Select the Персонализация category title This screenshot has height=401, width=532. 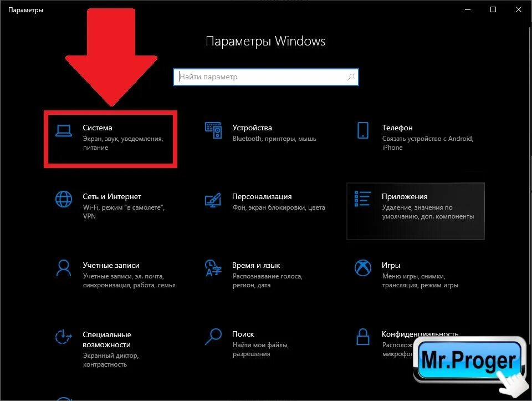[262, 196]
